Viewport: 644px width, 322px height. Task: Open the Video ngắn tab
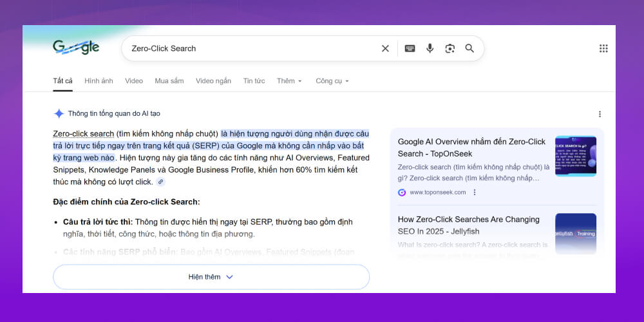[213, 81]
